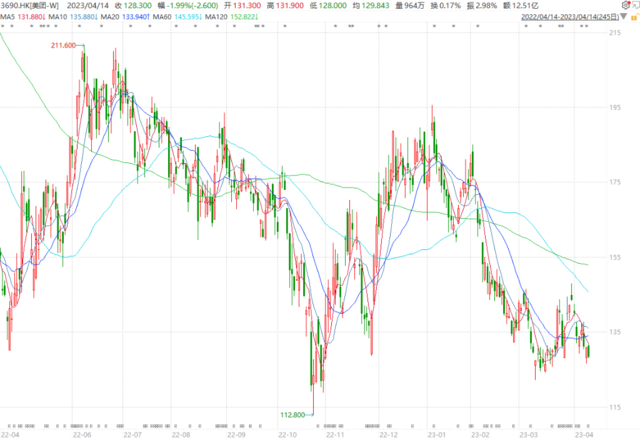Click the 23-02 time axis label

pyautogui.click(x=480, y=434)
